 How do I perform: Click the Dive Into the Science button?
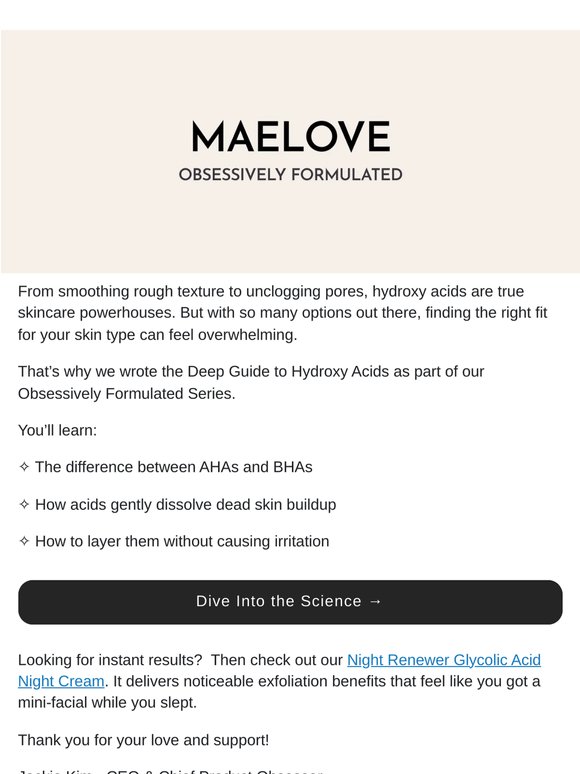click(290, 602)
